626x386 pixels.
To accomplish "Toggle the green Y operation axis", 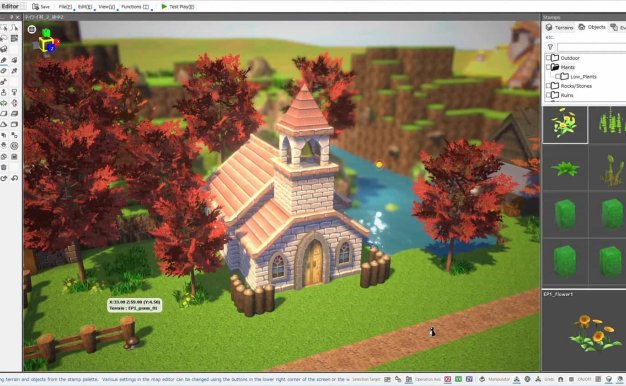I will (458, 379).
